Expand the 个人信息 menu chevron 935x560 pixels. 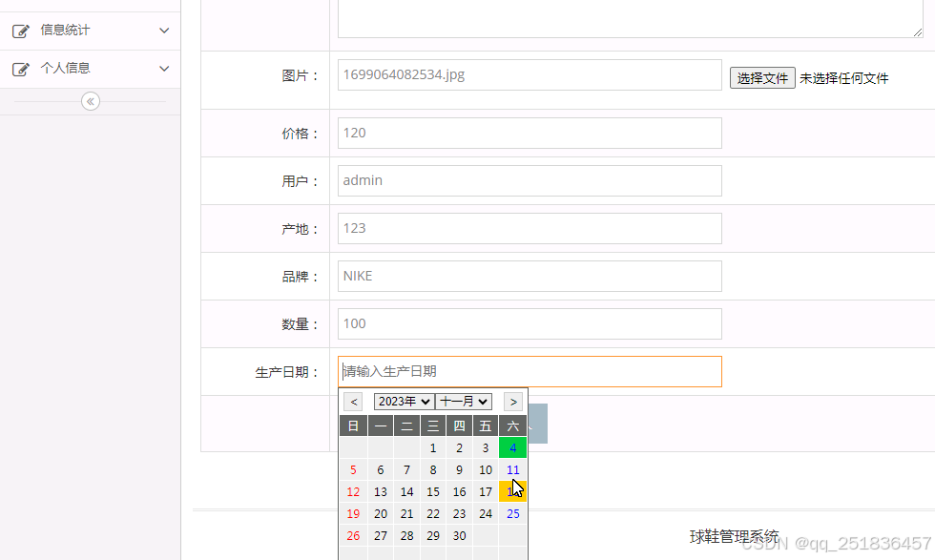pyautogui.click(x=164, y=69)
